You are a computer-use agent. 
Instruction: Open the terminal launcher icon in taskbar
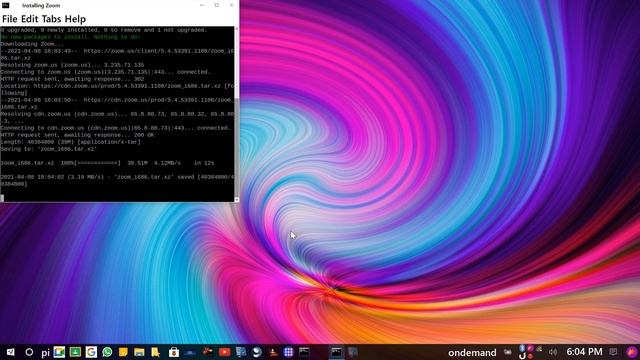click(304, 352)
